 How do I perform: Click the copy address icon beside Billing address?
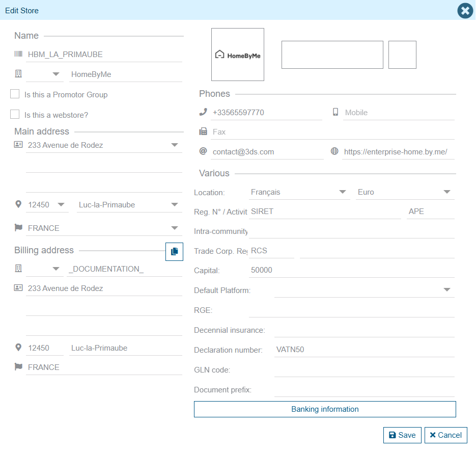(x=174, y=251)
